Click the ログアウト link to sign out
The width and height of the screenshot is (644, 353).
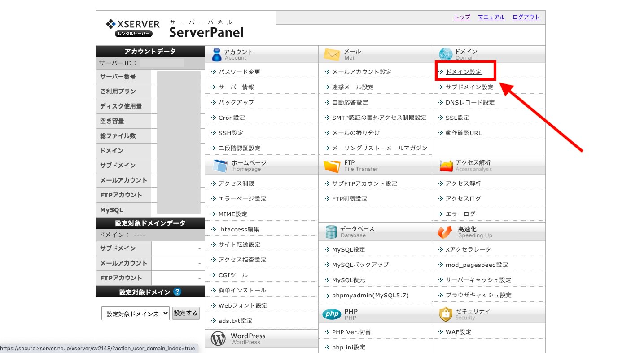[x=526, y=17]
